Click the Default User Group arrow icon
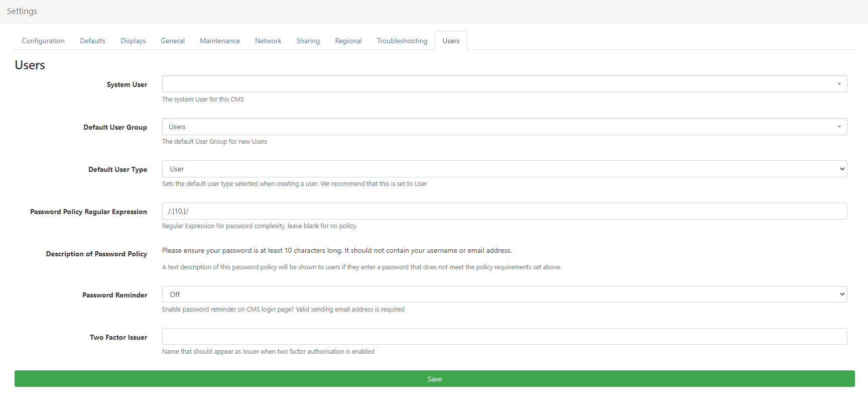Image resolution: width=868 pixels, height=400 pixels. [x=839, y=127]
